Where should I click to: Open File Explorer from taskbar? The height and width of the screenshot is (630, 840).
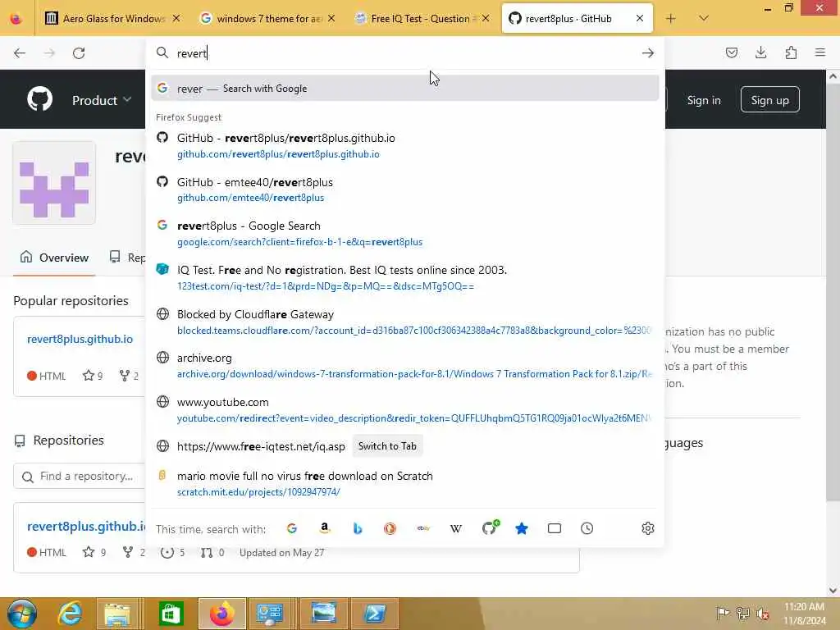[x=117, y=614]
